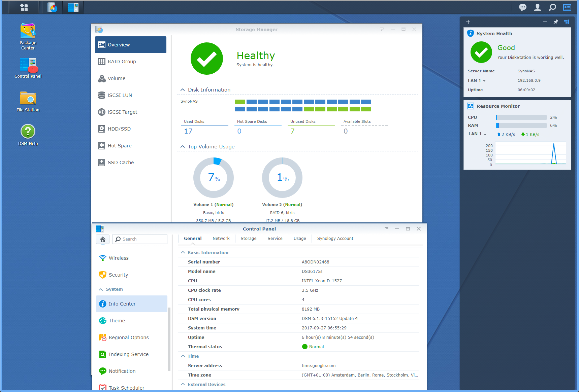Click the RAM usage bar
Image resolution: width=579 pixels, height=392 pixels.
[x=521, y=126]
